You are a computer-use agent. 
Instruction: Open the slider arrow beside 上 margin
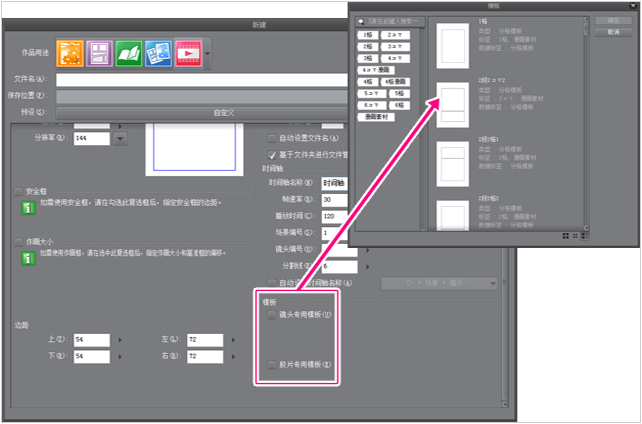120,340
